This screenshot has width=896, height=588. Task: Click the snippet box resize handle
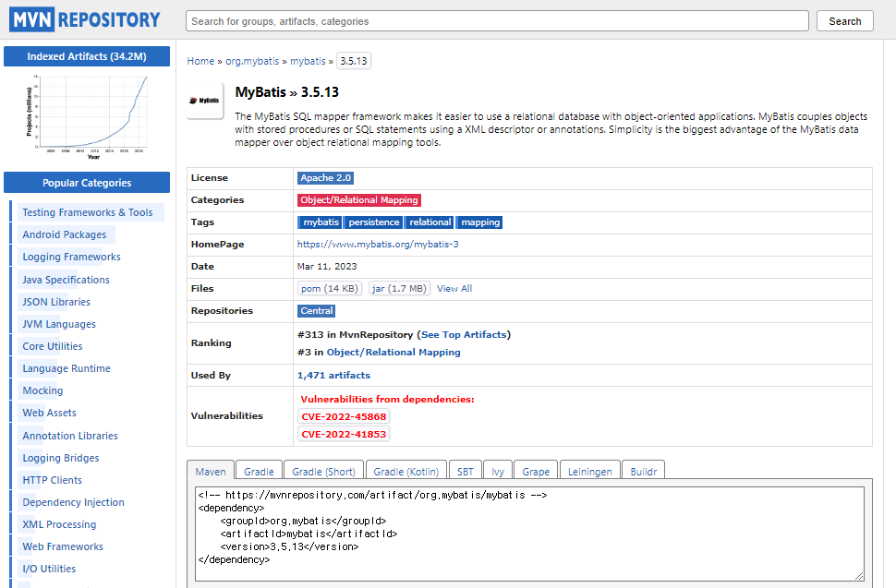[859, 575]
